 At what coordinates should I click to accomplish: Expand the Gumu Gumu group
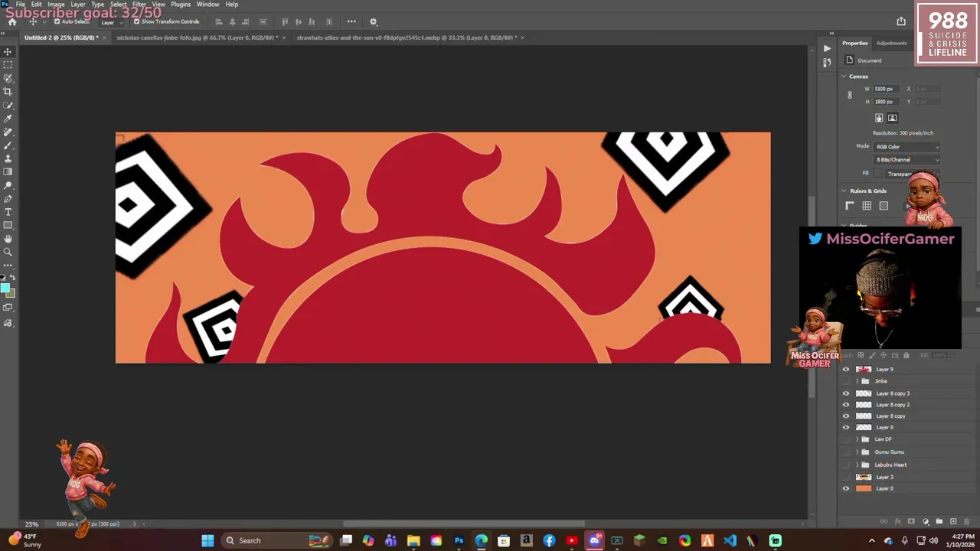pyautogui.click(x=857, y=452)
